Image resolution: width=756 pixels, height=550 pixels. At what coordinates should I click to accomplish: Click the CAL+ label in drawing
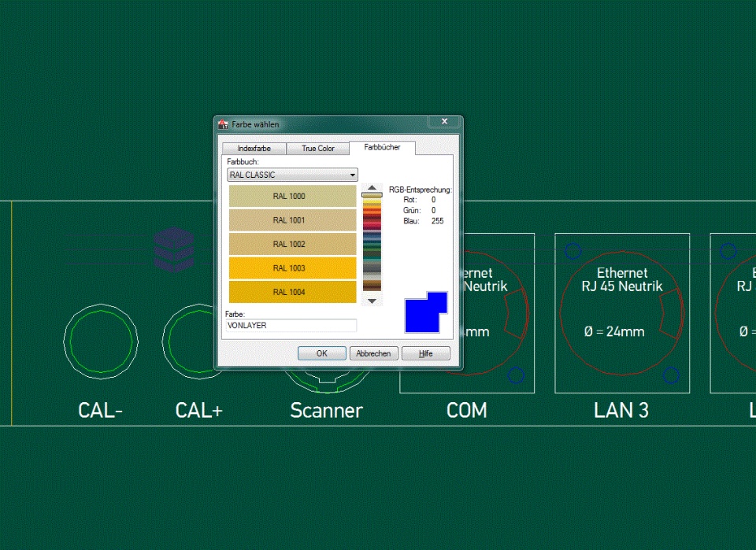click(x=198, y=411)
